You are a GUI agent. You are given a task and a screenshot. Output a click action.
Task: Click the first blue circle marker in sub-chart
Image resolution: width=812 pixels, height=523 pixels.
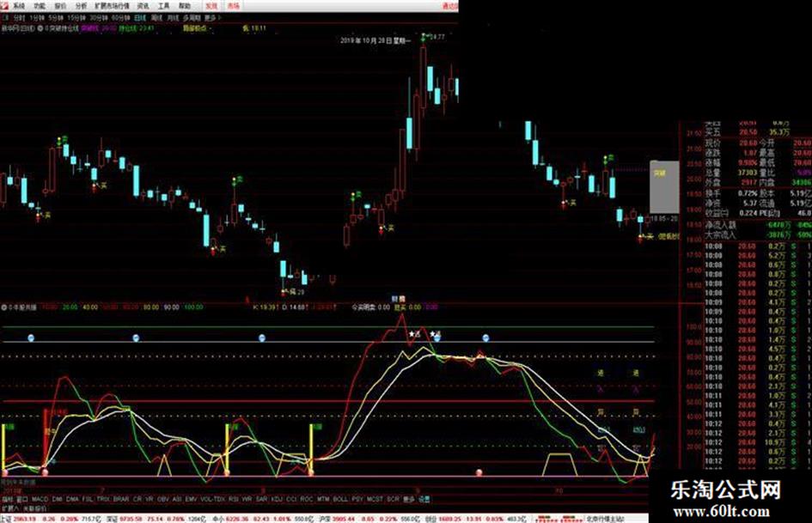(x=31, y=338)
